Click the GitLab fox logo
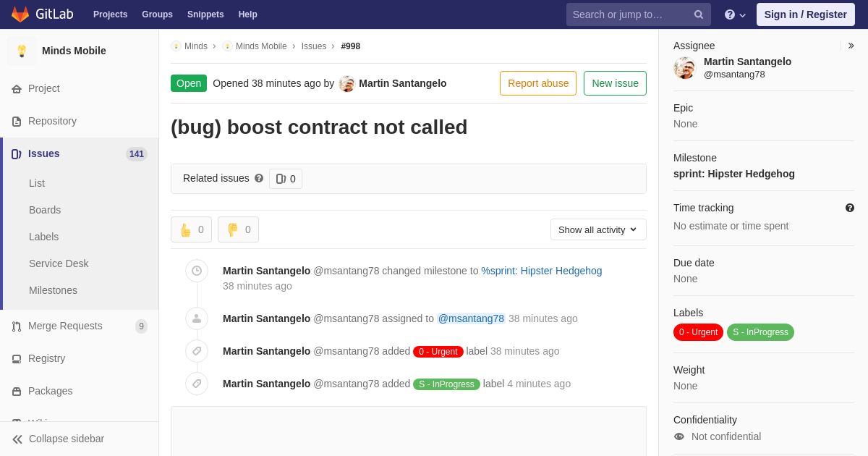The width and height of the screenshot is (868, 456). [x=20, y=14]
